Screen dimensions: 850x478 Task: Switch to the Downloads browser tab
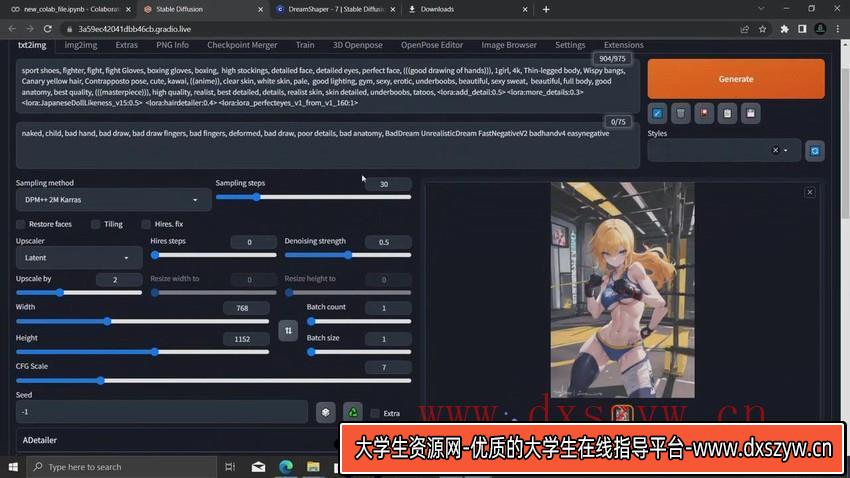(x=467, y=9)
